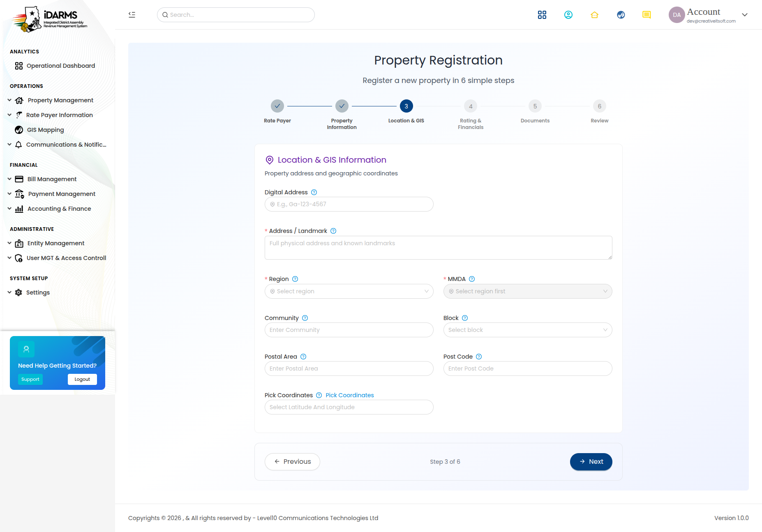Click the Previous button
Screen dimensions: 762x532
292,462
